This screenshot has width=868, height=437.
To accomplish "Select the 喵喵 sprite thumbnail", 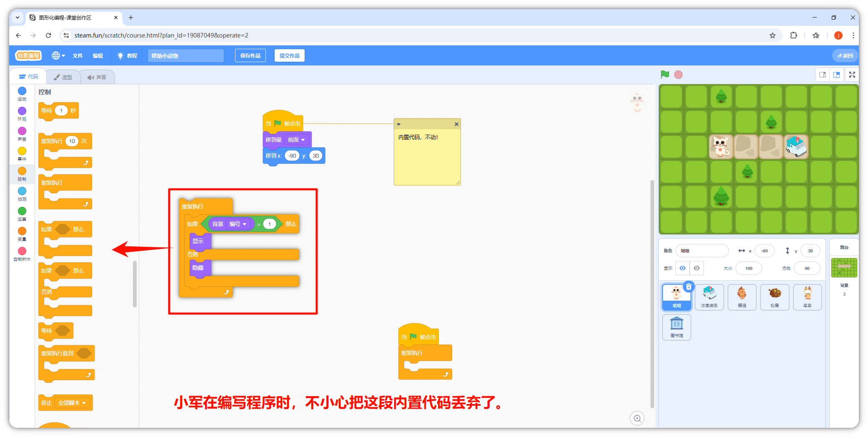I will [x=676, y=297].
